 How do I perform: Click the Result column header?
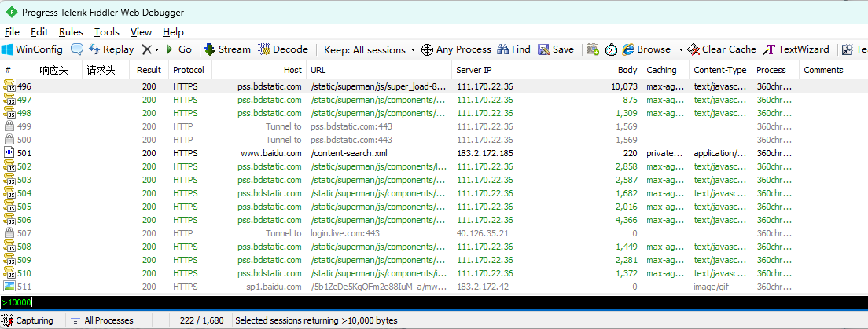[149, 70]
